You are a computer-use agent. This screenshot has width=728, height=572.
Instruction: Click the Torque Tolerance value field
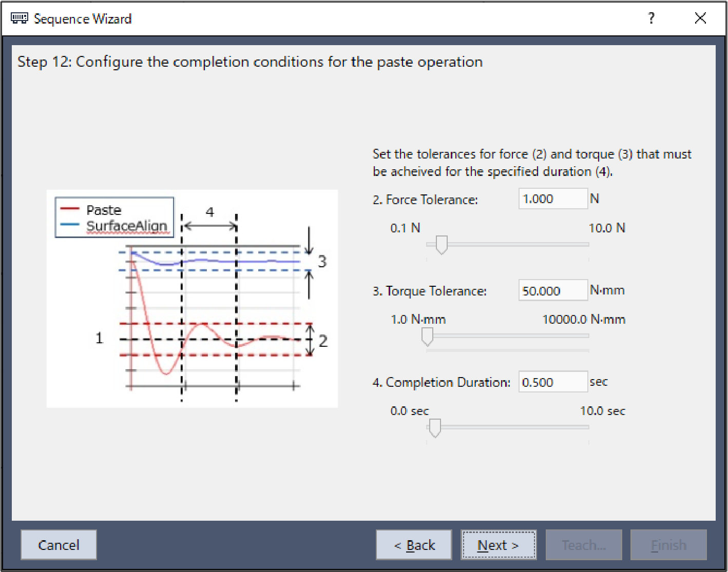(x=552, y=290)
